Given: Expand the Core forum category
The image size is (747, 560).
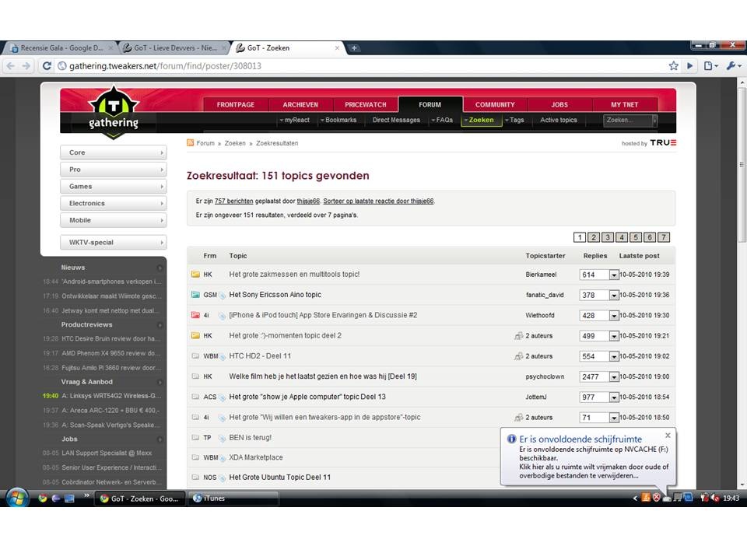Looking at the screenshot, I should coord(114,152).
